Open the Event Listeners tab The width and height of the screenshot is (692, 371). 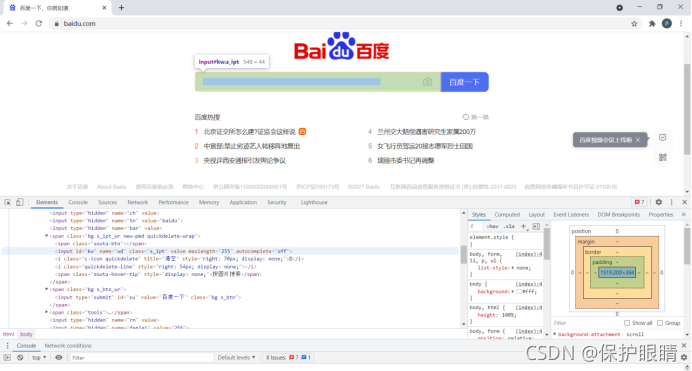(x=571, y=214)
